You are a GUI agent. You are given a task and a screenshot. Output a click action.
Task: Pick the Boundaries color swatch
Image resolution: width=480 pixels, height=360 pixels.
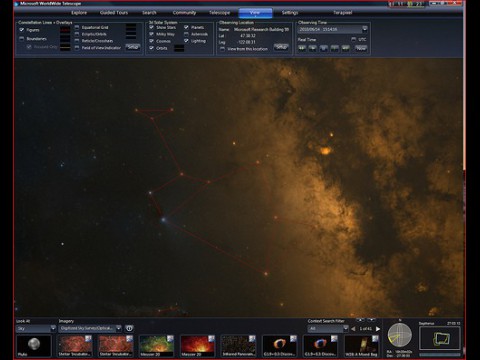pyautogui.click(x=65, y=39)
